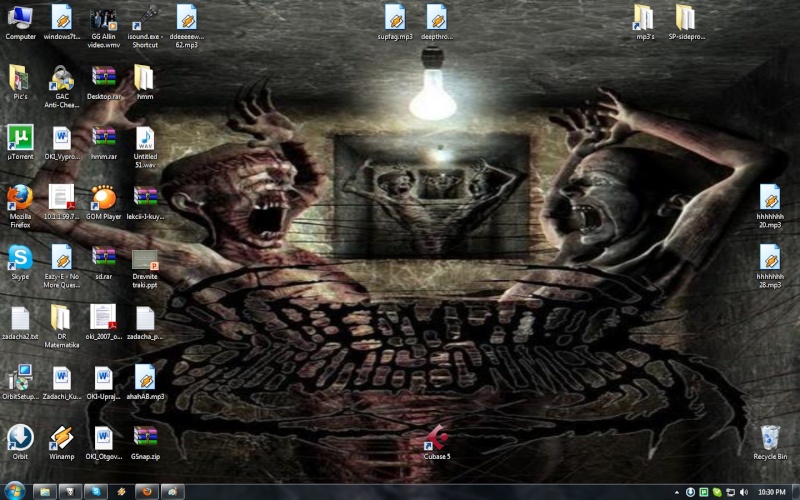Open the Computer desktop icon

click(x=20, y=23)
